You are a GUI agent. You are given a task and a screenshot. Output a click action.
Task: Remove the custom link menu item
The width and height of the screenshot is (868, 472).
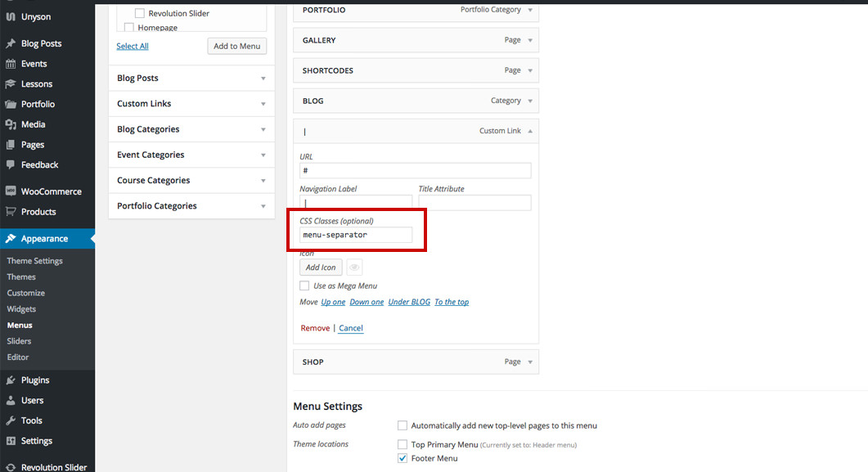315,328
